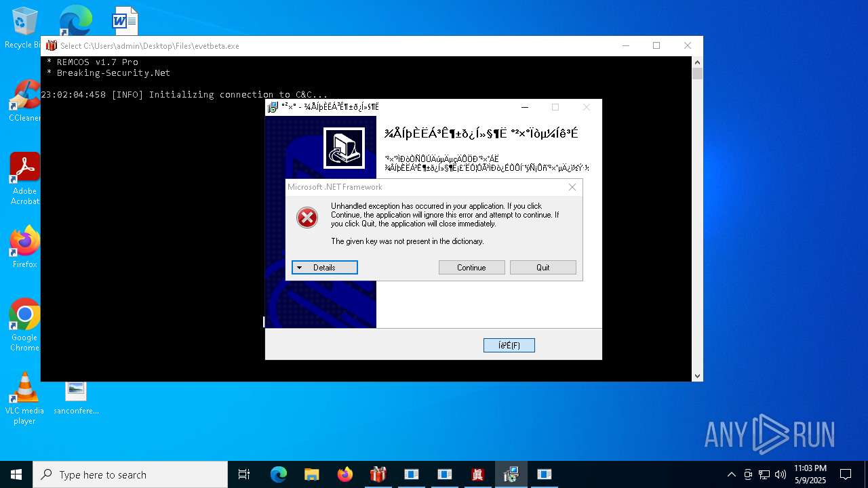This screenshot has width=868, height=488.
Task: Open the Windows Start menu
Action: [16, 474]
